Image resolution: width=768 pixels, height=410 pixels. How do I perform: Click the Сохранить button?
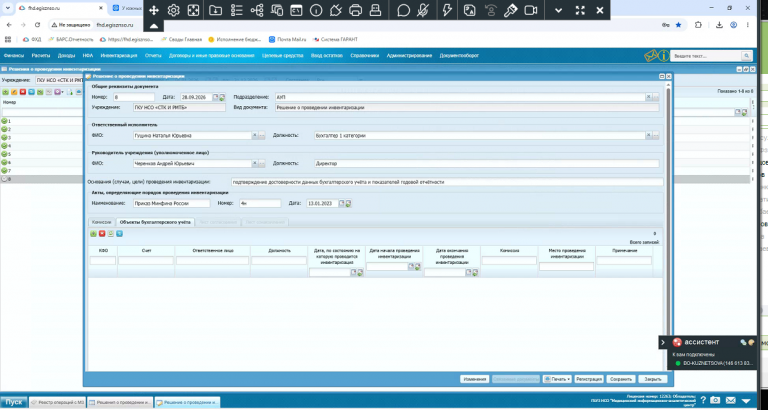click(x=621, y=379)
